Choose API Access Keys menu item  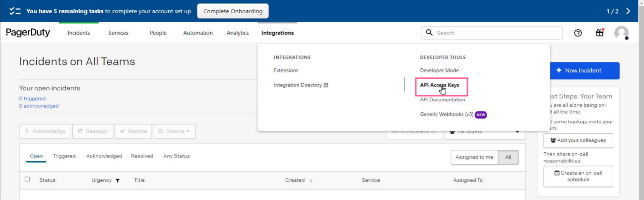(440, 85)
